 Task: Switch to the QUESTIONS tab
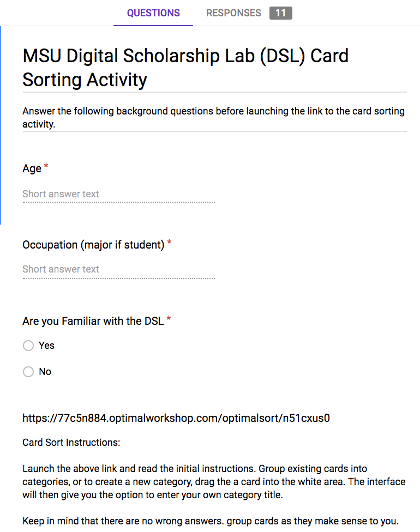(153, 13)
